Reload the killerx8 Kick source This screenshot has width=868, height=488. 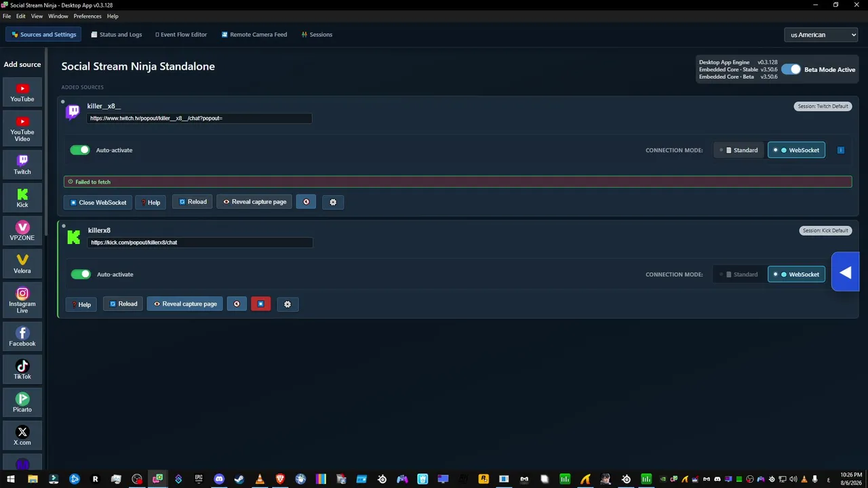click(123, 304)
